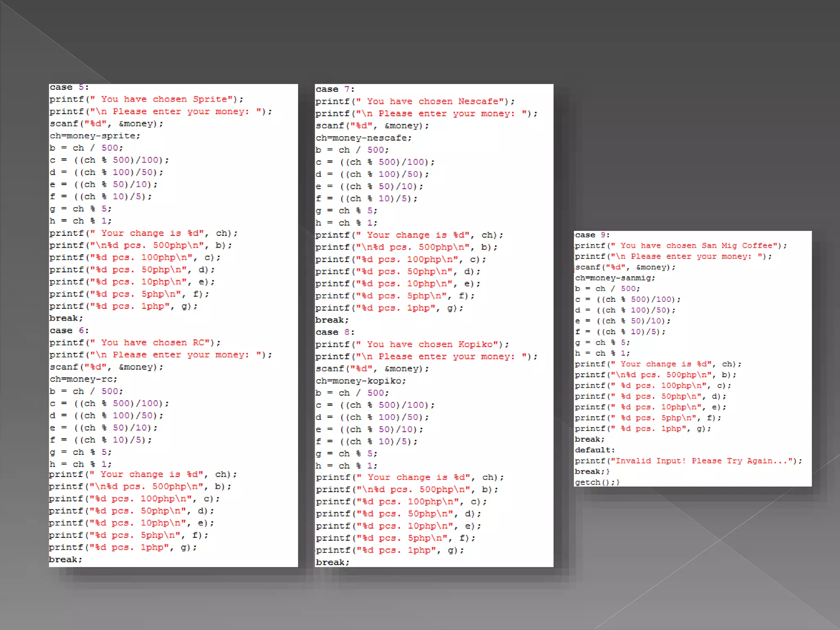
Task: Click the "ch=money-sanmig;" statement
Action: click(x=615, y=278)
